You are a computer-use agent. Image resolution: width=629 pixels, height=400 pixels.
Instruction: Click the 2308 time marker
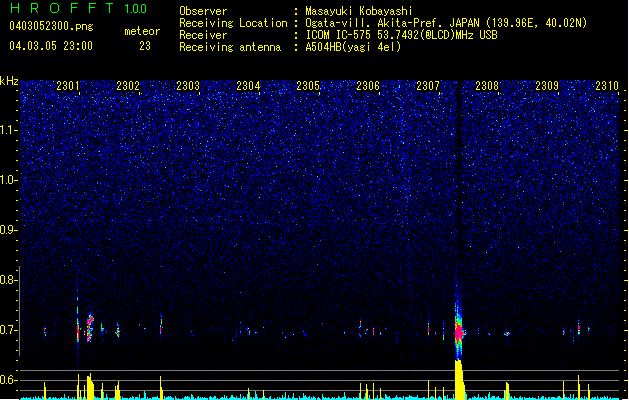pyautogui.click(x=487, y=86)
